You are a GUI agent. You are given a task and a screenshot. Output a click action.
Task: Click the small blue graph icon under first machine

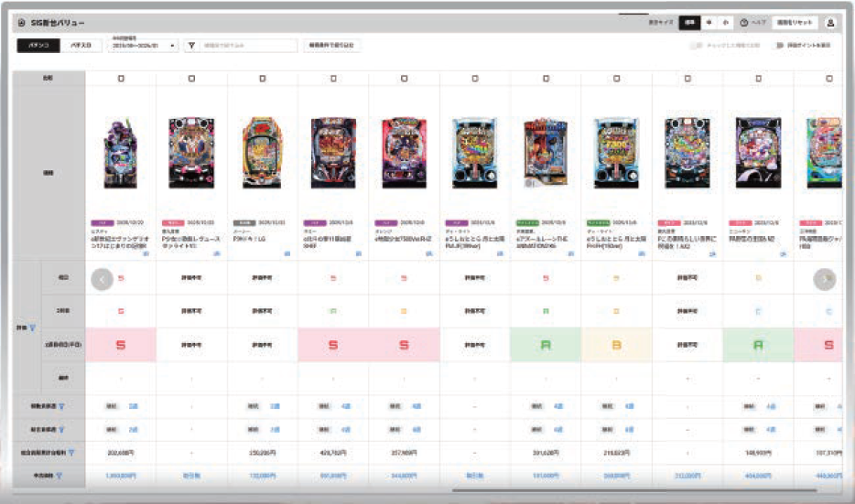(146, 254)
